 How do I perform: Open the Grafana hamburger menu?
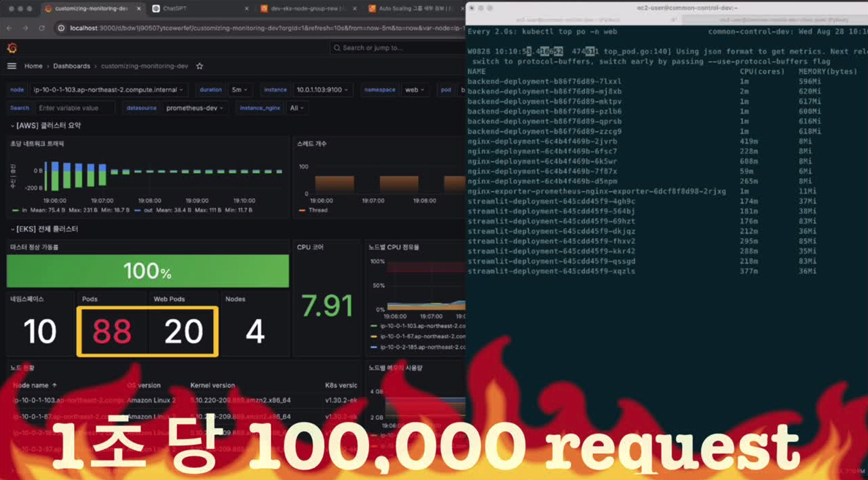coord(12,66)
